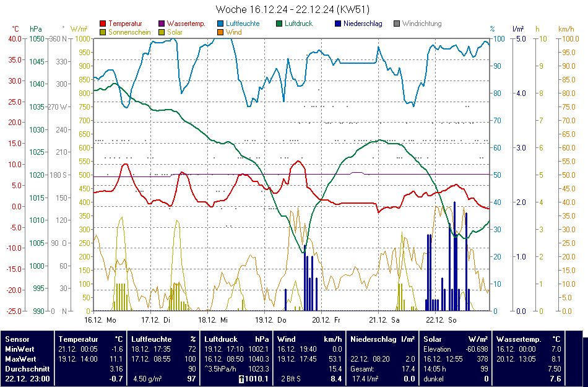
Task: Click the green Luftdruck legend swatch
Action: pyautogui.click(x=279, y=24)
